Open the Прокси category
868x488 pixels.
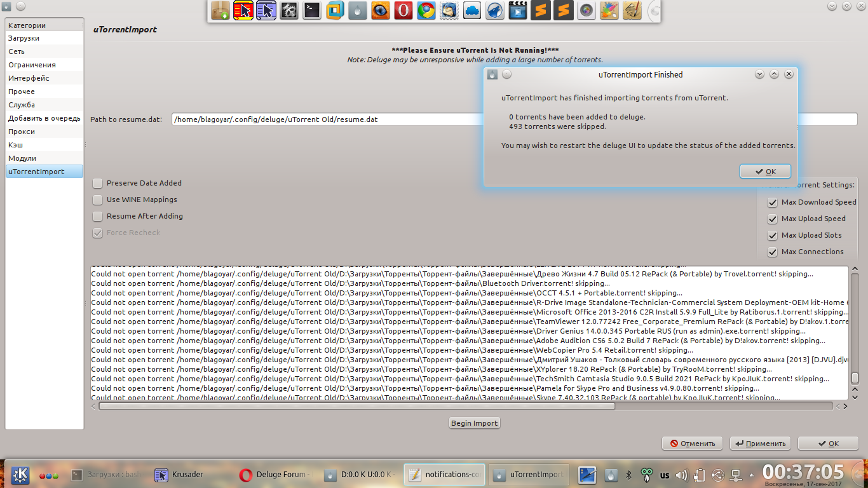click(44, 132)
